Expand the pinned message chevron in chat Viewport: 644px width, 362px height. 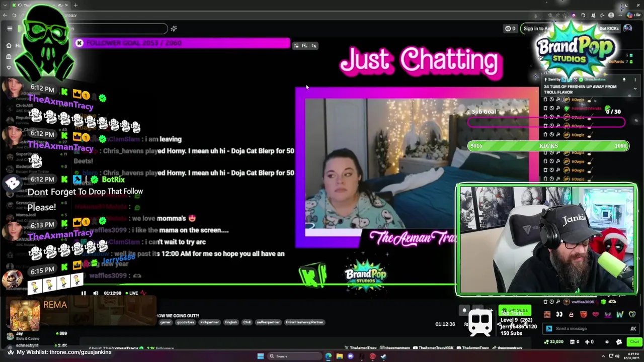(x=635, y=88)
